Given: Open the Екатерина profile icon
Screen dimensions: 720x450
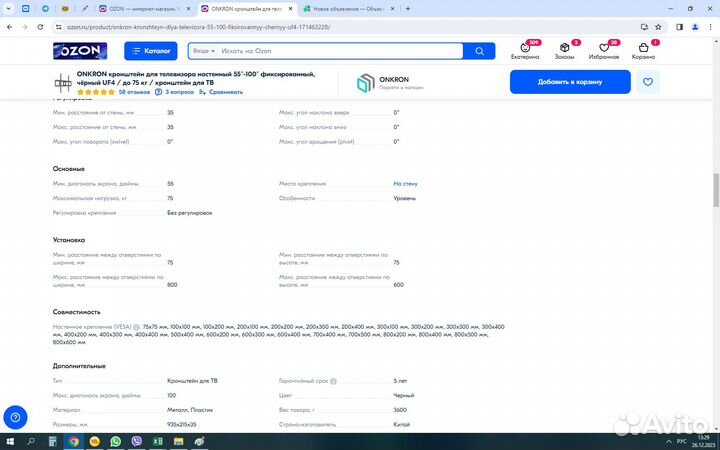Looking at the screenshot, I should pyautogui.click(x=525, y=51).
